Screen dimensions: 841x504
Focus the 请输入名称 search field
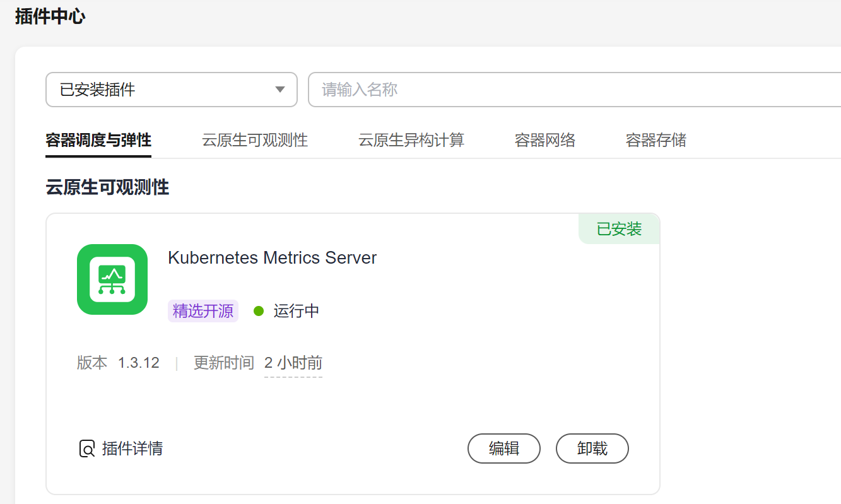[x=568, y=90]
